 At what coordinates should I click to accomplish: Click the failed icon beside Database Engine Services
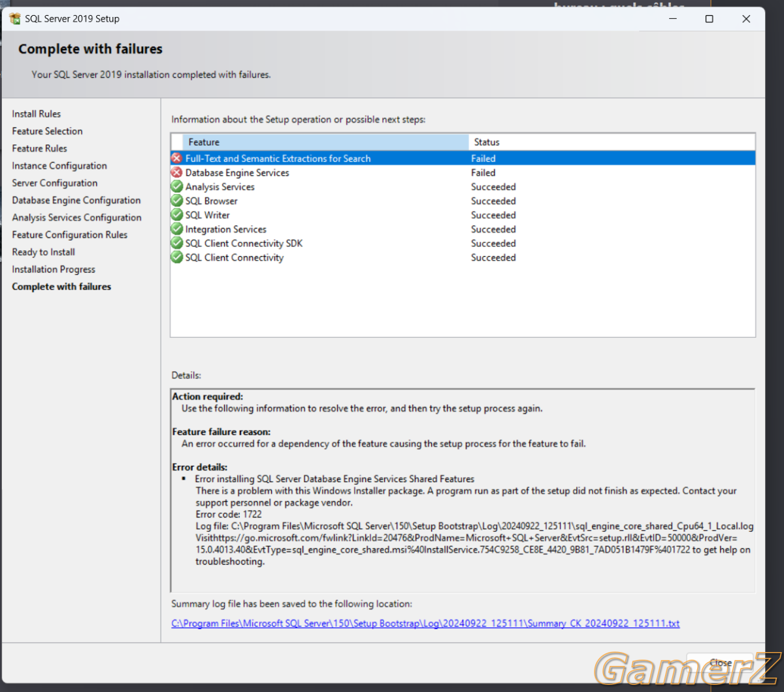[176, 173]
